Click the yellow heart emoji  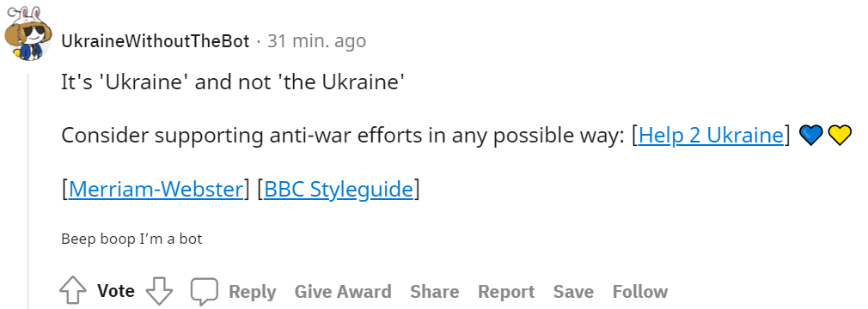tap(840, 135)
